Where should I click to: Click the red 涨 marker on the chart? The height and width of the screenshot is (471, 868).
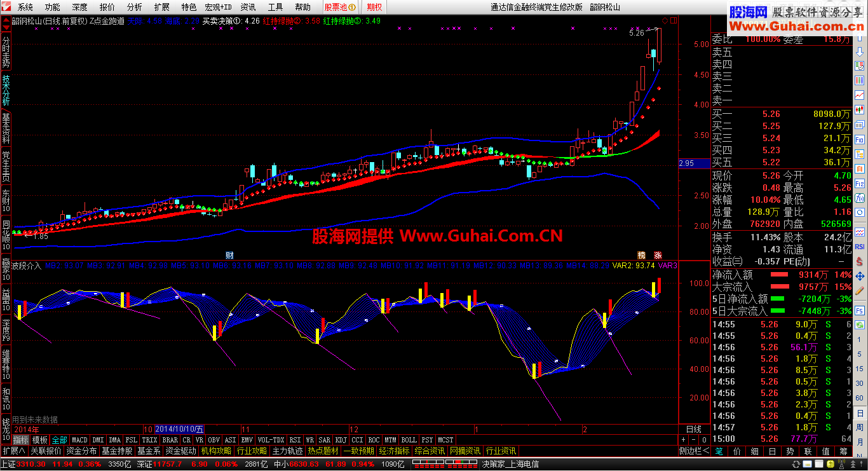(658, 254)
